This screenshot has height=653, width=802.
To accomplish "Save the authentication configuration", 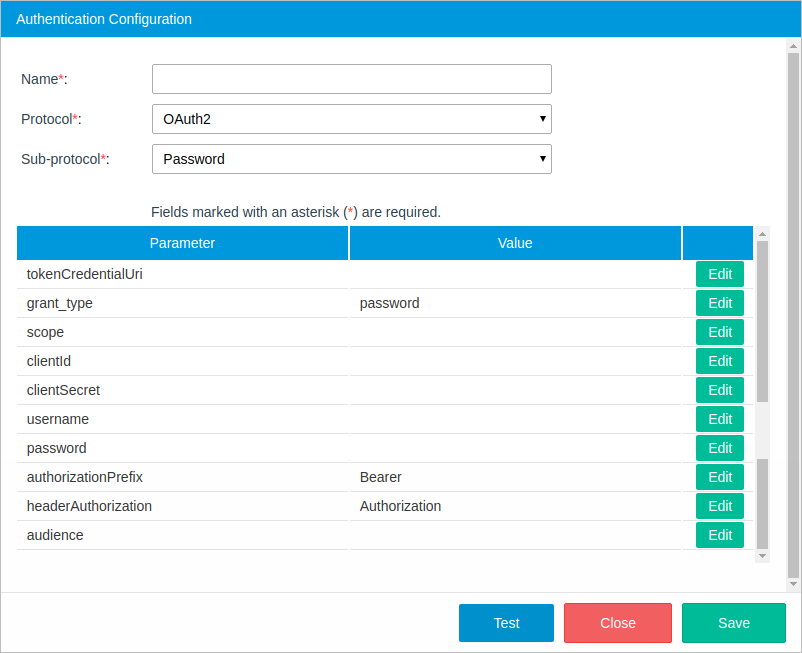I will point(733,623).
